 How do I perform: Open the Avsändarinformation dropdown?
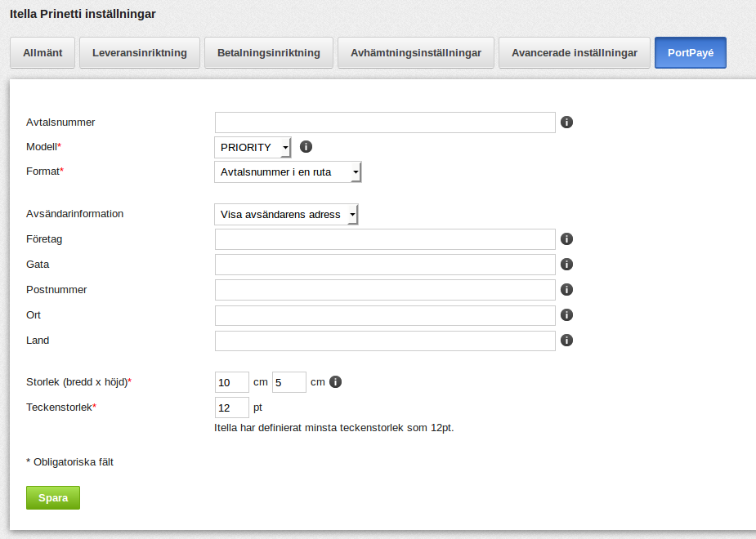pos(286,214)
